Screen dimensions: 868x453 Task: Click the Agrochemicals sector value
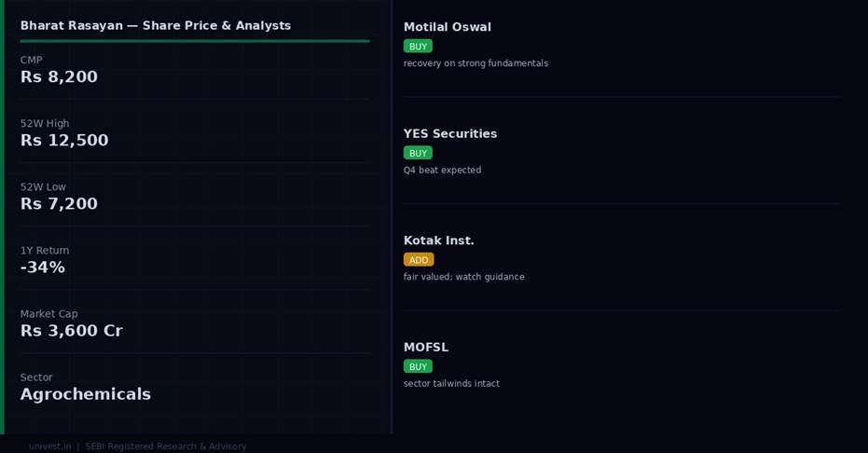point(85,394)
